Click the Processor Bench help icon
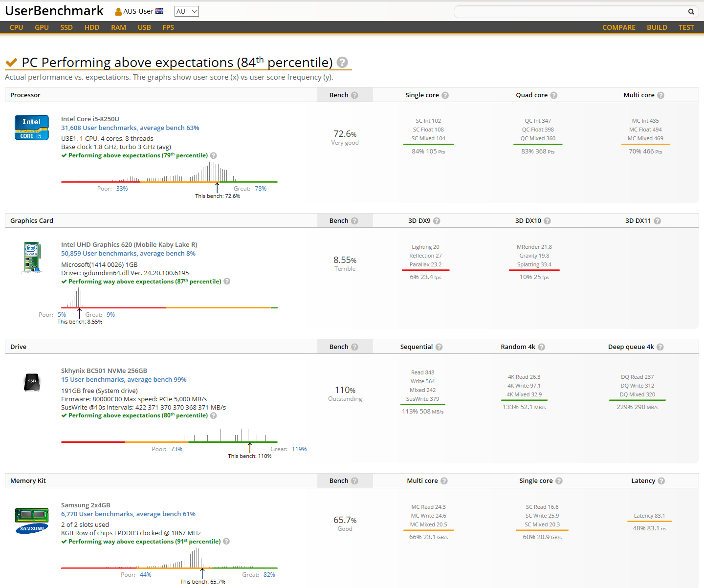 point(354,95)
